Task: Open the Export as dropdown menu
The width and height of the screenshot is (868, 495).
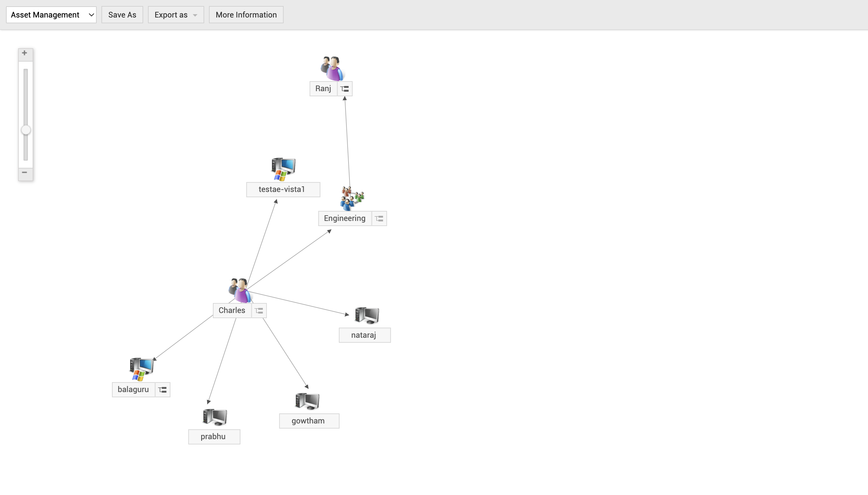Action: [176, 14]
